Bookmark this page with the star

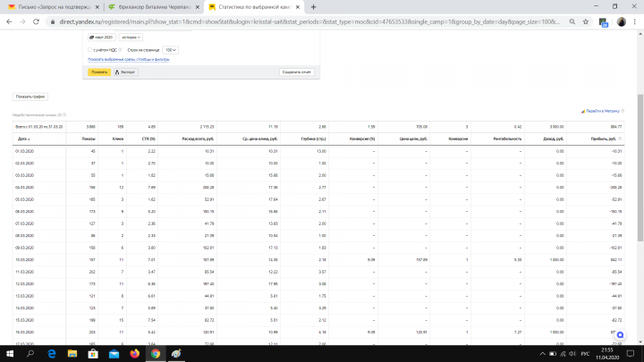pos(586,21)
